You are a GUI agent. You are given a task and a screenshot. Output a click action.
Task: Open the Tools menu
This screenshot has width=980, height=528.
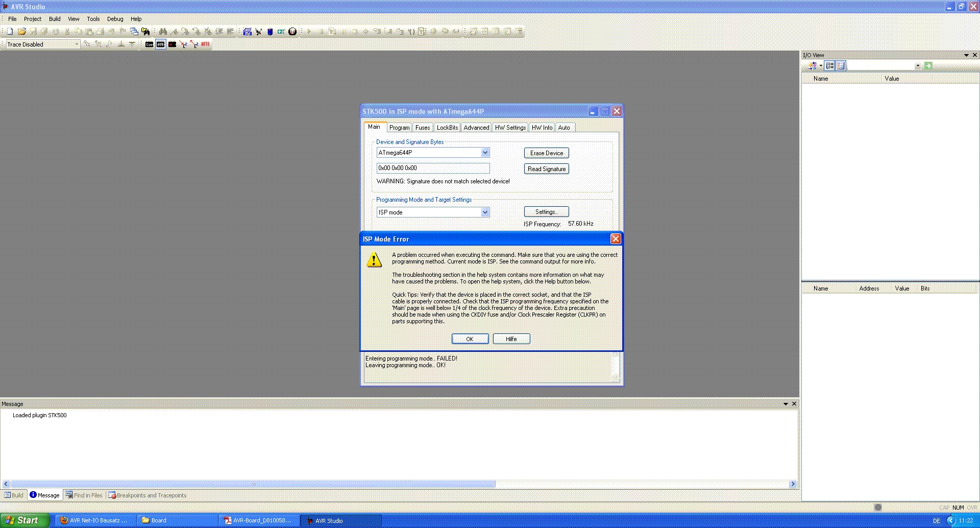coord(93,19)
